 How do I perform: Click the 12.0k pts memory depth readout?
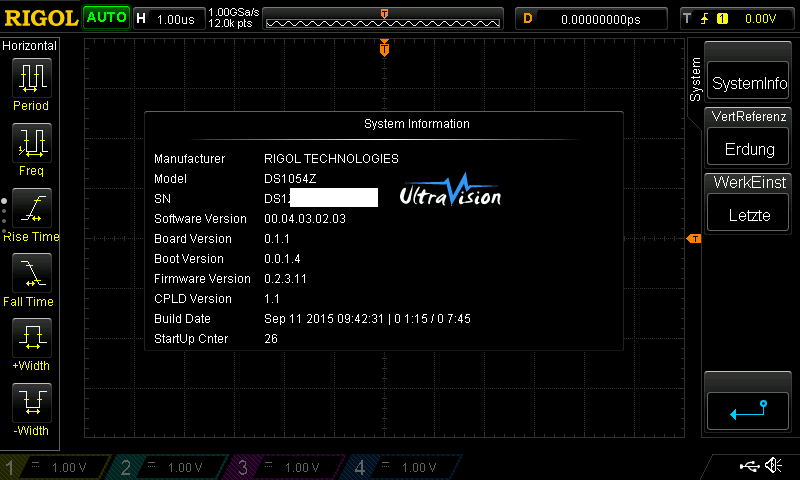230,23
